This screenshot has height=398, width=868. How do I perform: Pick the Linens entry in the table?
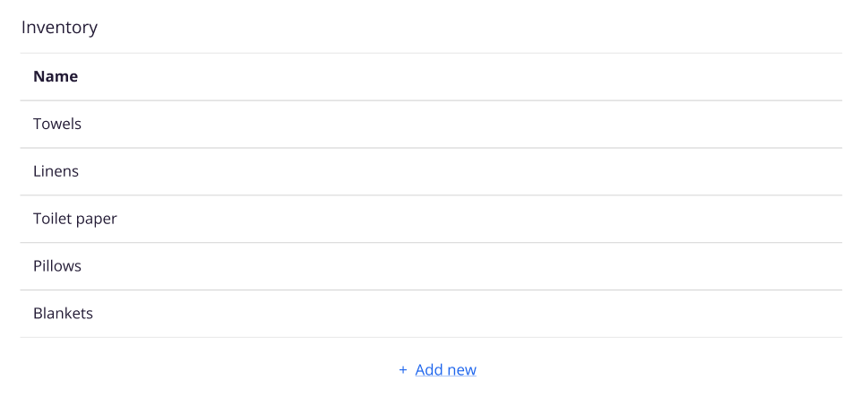pos(56,171)
